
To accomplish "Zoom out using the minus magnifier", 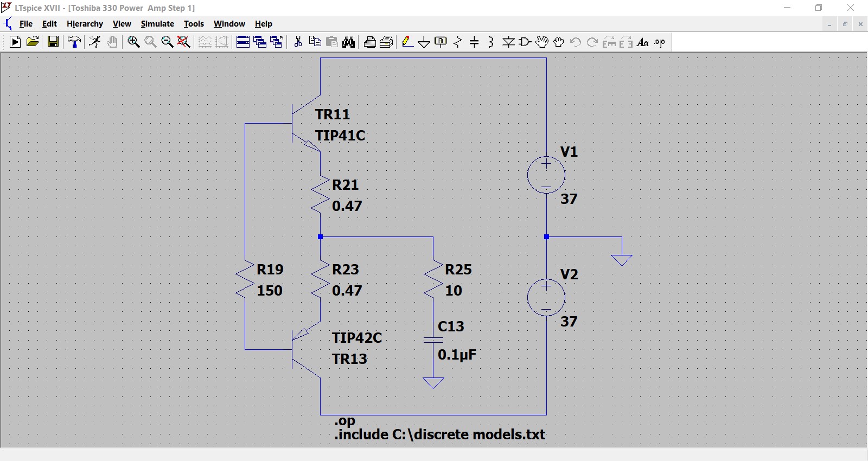I will 167,42.
